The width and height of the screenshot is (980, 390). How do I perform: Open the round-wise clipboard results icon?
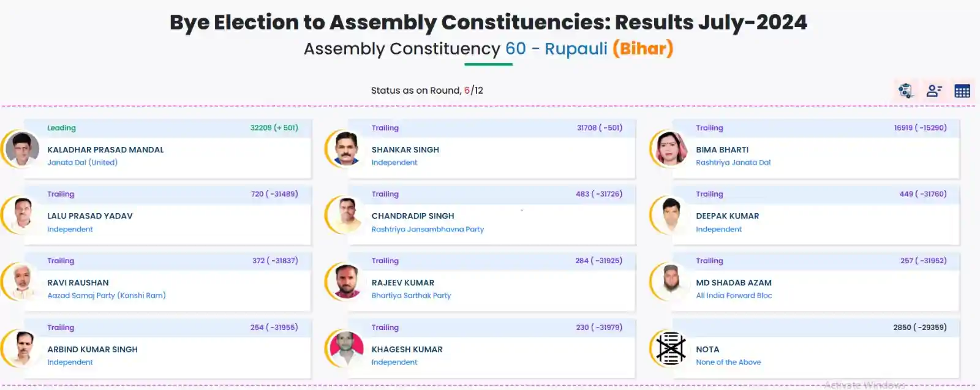pyautogui.click(x=906, y=91)
